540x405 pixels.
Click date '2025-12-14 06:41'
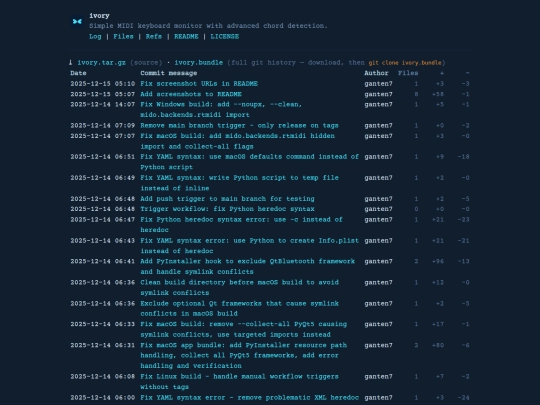tap(103, 261)
